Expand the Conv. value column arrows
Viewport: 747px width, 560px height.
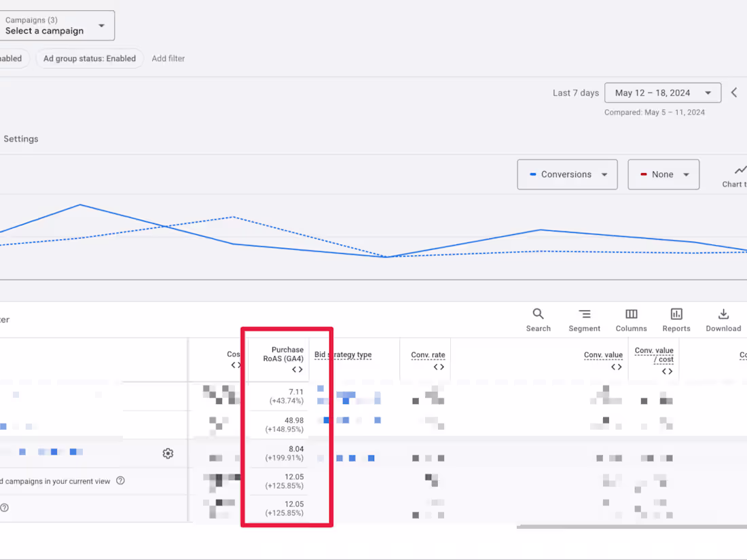pyautogui.click(x=617, y=367)
